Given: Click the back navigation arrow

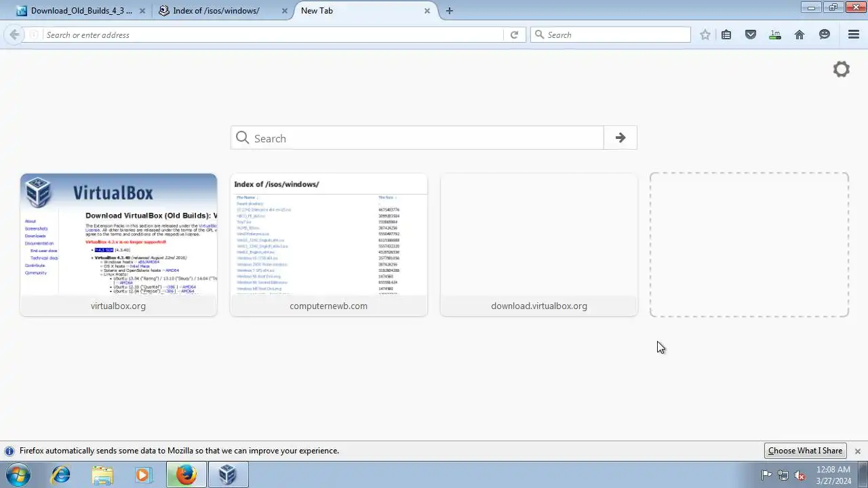Looking at the screenshot, I should (14, 35).
